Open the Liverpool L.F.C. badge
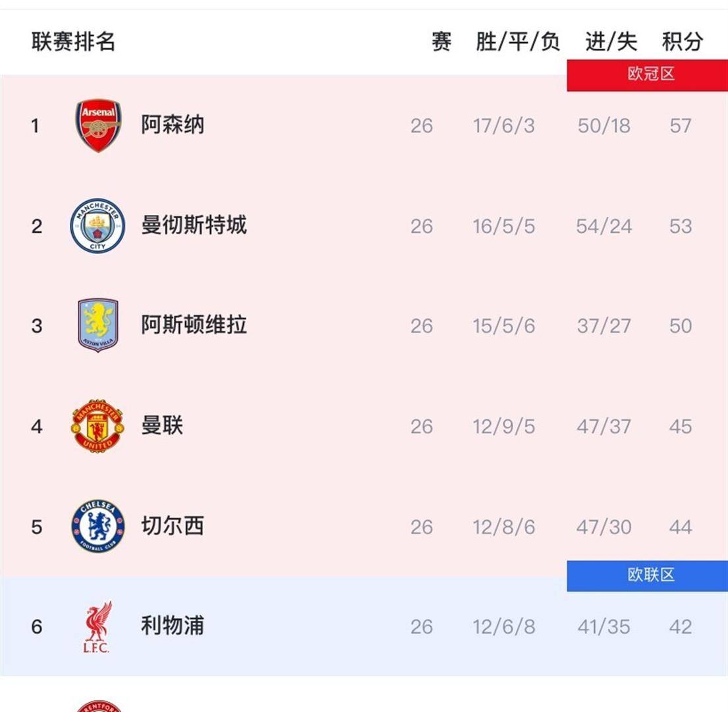The image size is (728, 712). [x=98, y=627]
